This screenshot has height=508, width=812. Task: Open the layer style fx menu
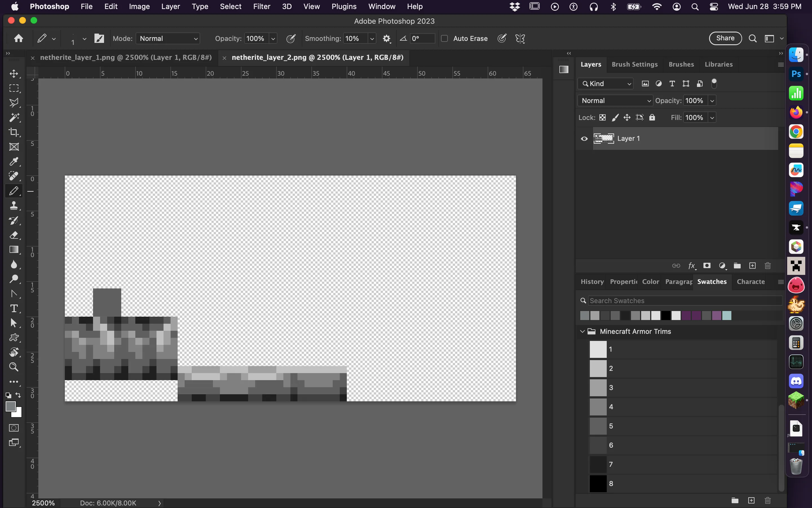click(692, 266)
